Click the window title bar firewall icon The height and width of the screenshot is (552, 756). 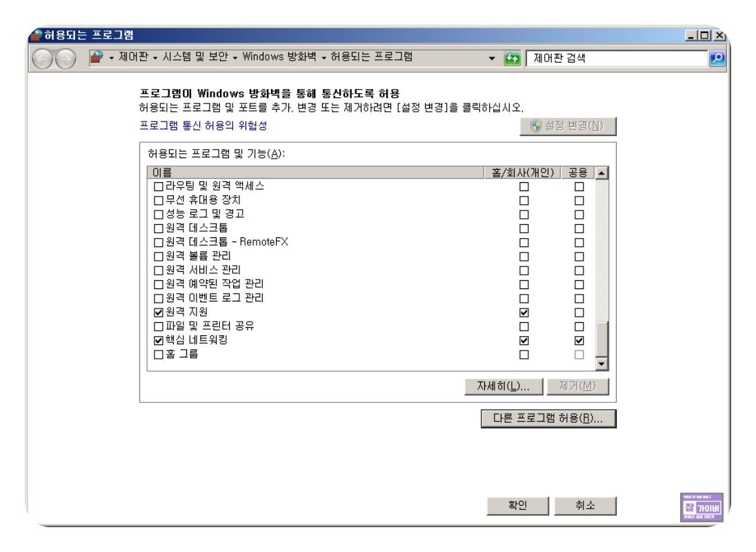(36, 35)
